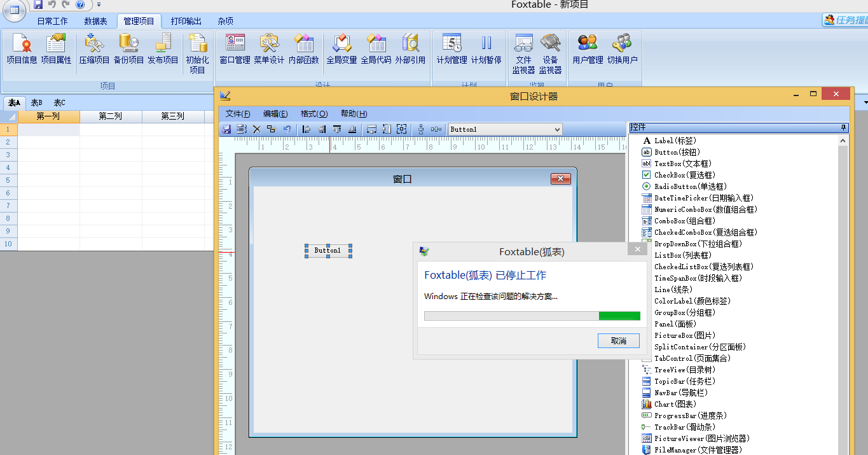Switch to the 日常工作 ribbon tab
This screenshot has height=455, width=868.
click(x=52, y=21)
